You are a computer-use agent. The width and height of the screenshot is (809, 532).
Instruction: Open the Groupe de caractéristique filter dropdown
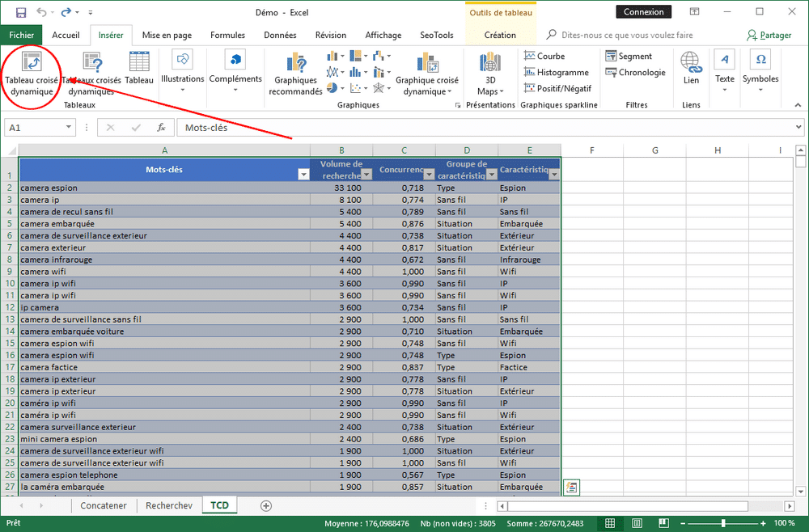tap(492, 175)
